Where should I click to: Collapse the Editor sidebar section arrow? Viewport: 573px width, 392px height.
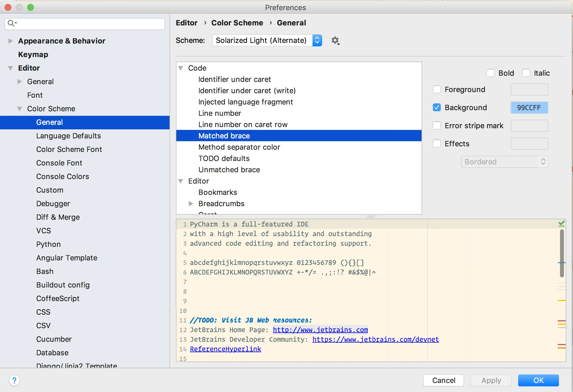click(x=11, y=68)
